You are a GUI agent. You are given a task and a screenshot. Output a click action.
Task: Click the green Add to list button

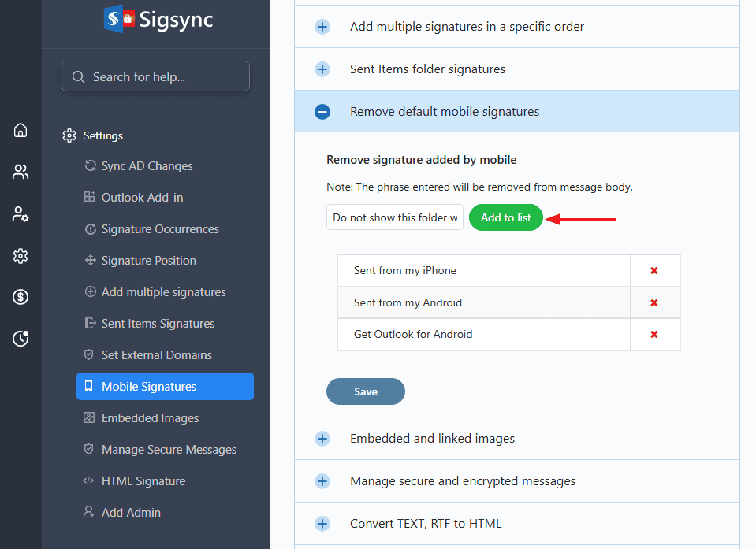coord(505,217)
